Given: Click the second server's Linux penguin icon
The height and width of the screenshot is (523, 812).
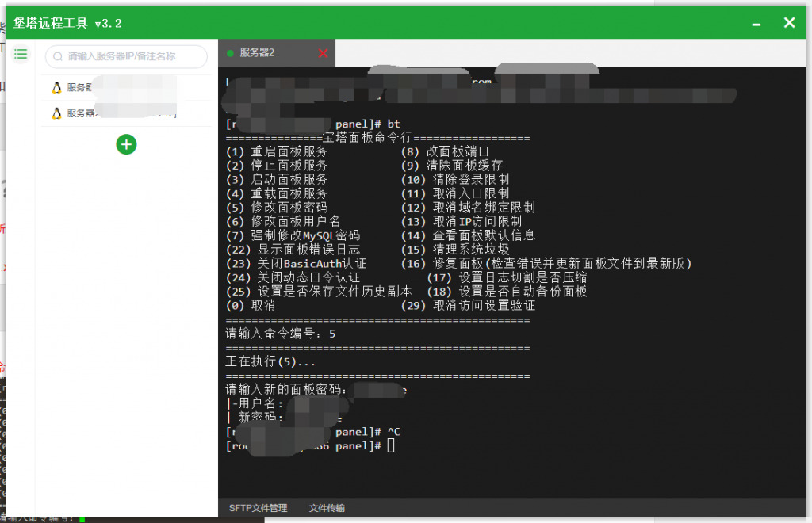Looking at the screenshot, I should click(56, 113).
